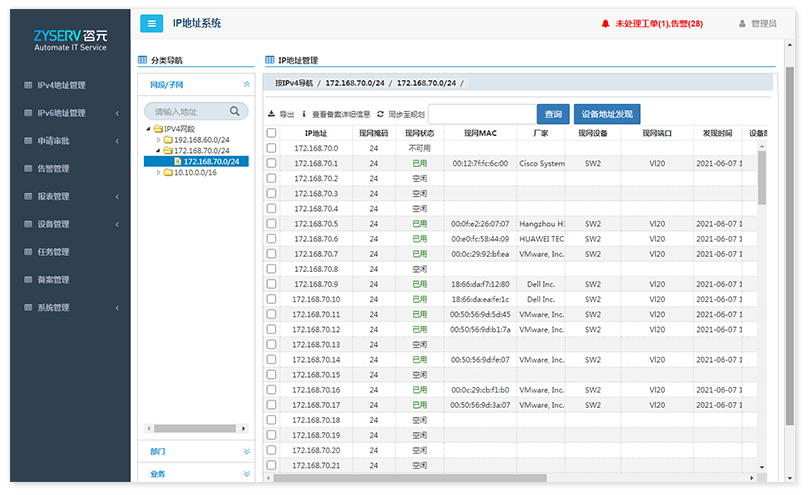Viewport: 808px width, 495px height.
Task: Open 报表管理 in the sidebar
Action: [53, 197]
